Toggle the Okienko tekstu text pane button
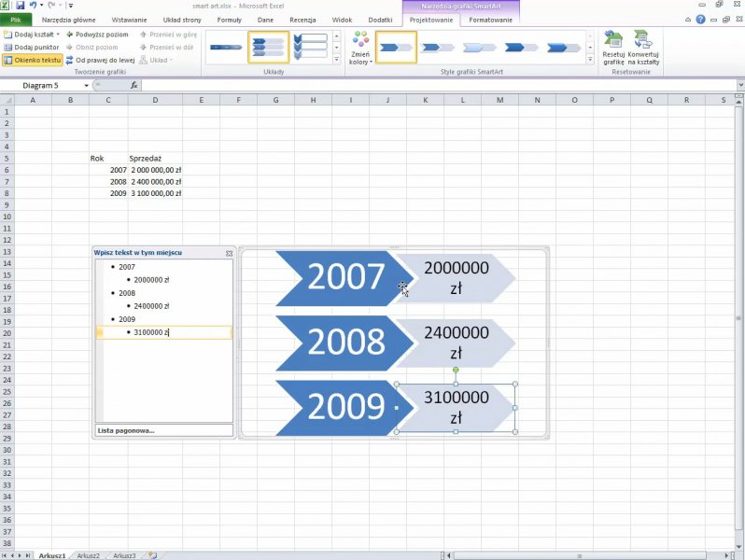 pos(32,60)
